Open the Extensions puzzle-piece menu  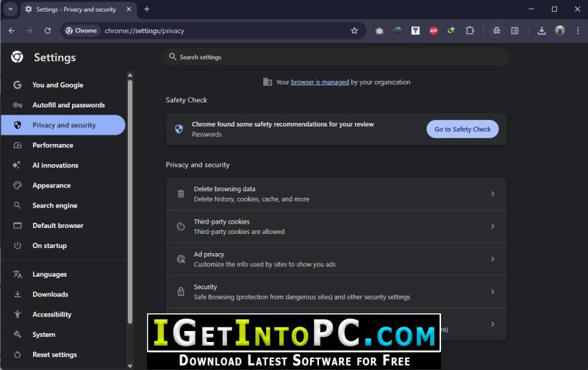click(x=470, y=31)
